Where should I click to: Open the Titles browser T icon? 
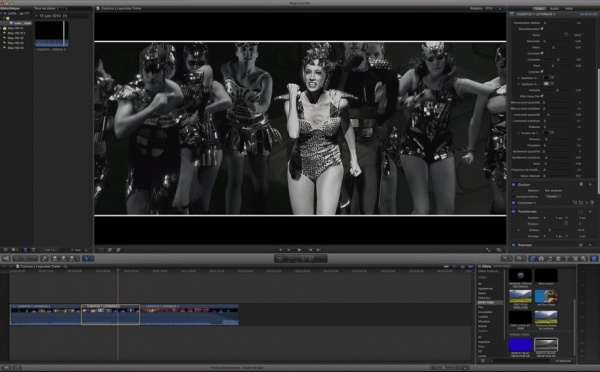pyautogui.click(x=567, y=259)
